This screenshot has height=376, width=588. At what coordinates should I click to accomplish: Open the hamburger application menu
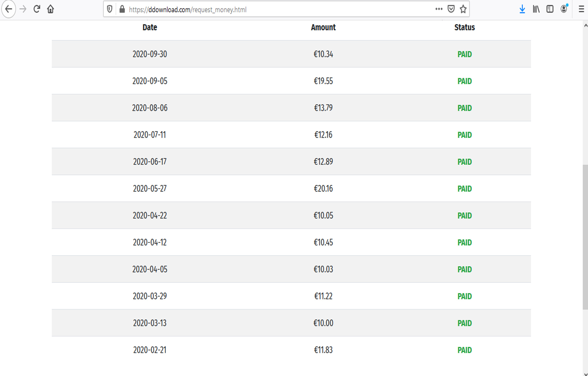[x=581, y=9]
